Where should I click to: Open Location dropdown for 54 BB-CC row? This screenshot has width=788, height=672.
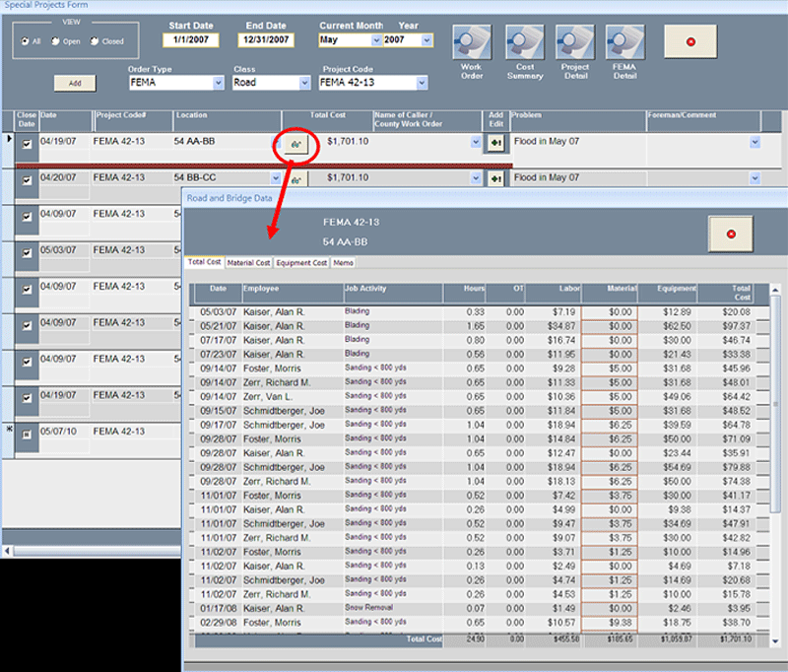pyautogui.click(x=276, y=178)
